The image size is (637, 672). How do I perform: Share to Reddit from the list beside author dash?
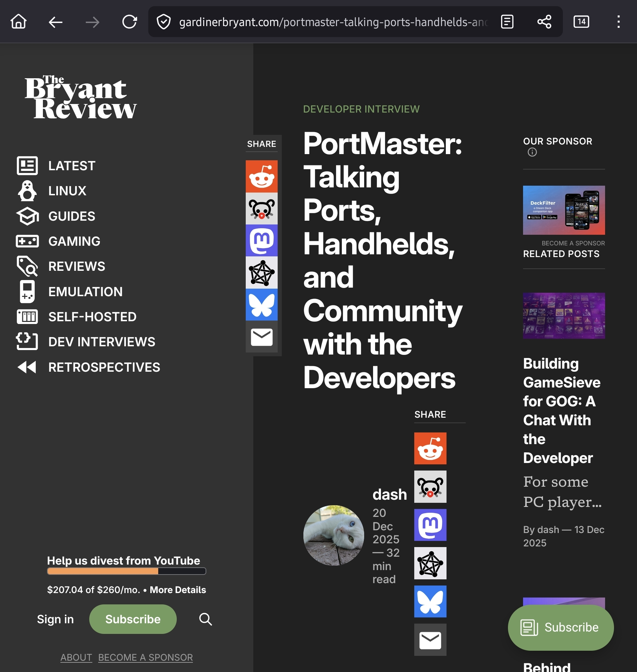430,448
